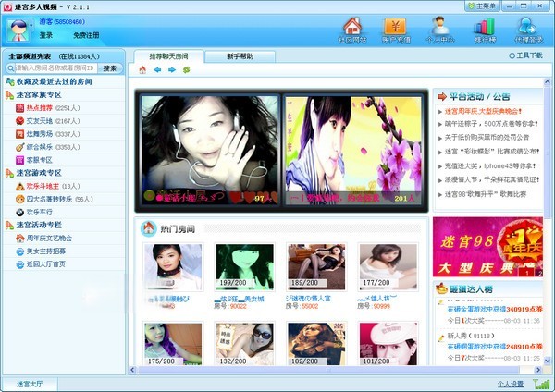Click the 热点推荐 channel icon
Screen dimensions: 555x392
(19, 108)
